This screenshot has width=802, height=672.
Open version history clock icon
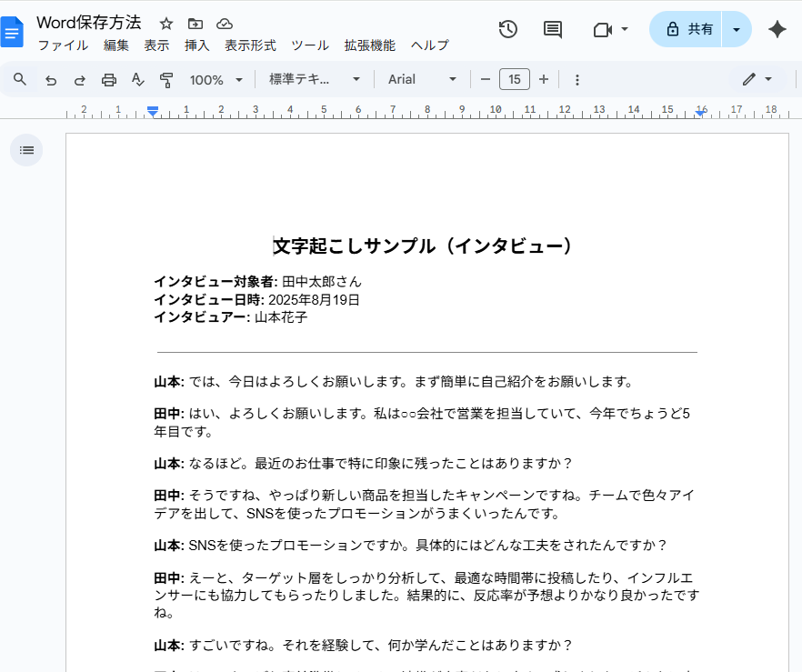pos(508,29)
